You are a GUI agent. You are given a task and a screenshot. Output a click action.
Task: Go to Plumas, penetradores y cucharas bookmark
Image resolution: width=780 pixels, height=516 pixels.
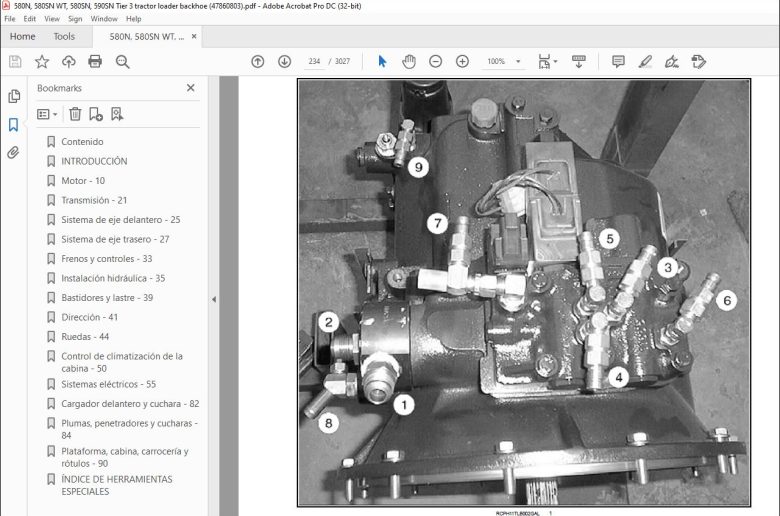point(129,429)
